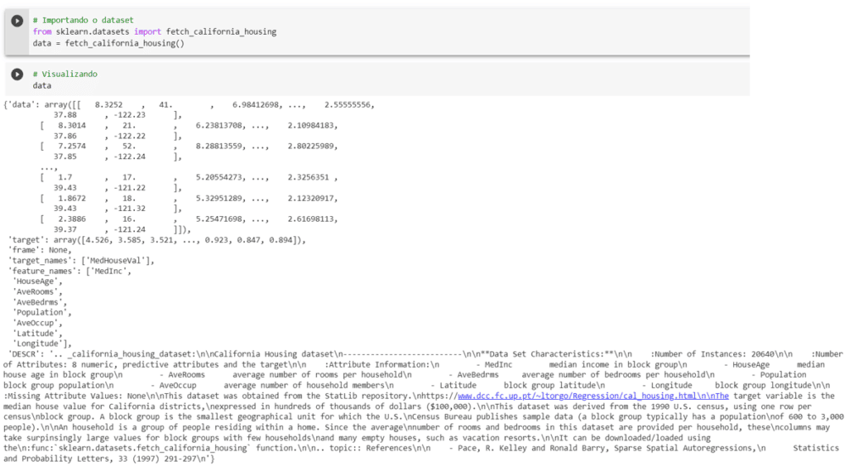Run the '# Visualizando' data cell
This screenshot has height=476, width=868.
coord(17,74)
